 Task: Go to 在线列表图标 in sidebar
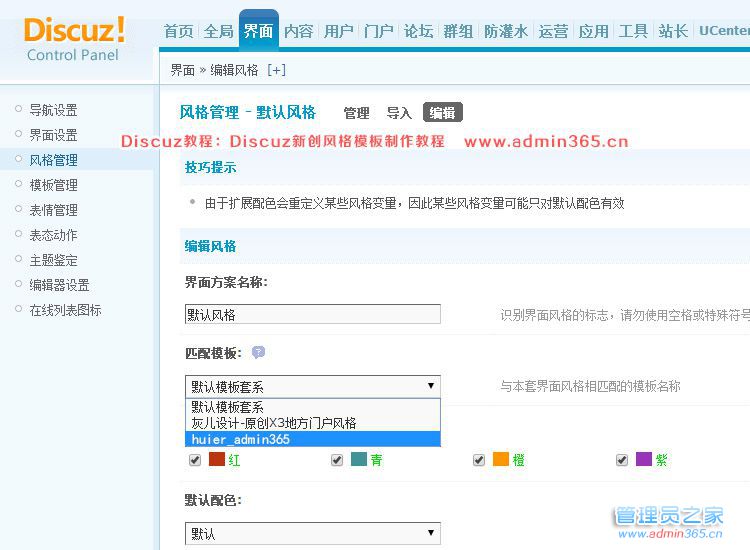(66, 310)
